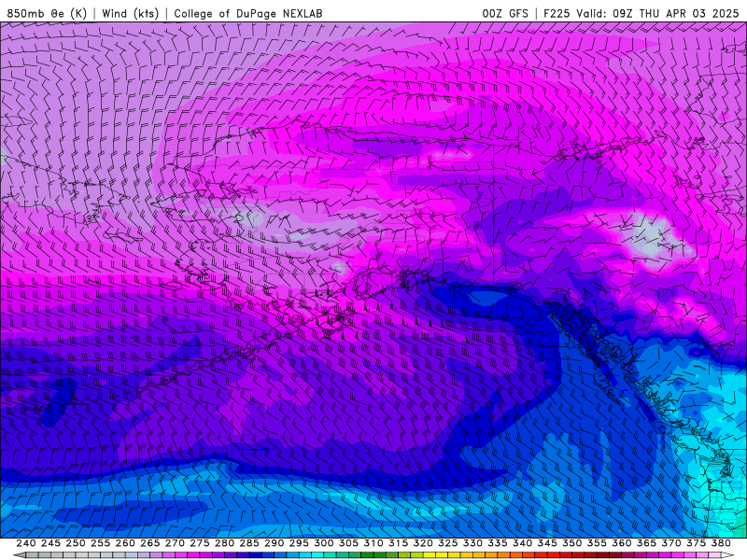The width and height of the screenshot is (747, 560).
Task: Click the 275 value on color scale
Action: 199,543
